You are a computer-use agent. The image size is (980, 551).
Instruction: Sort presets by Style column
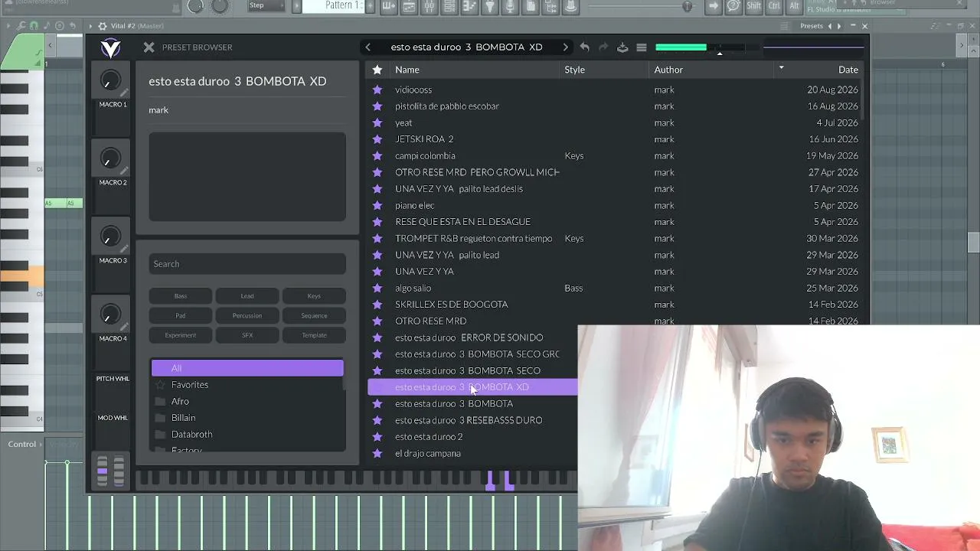[574, 70]
